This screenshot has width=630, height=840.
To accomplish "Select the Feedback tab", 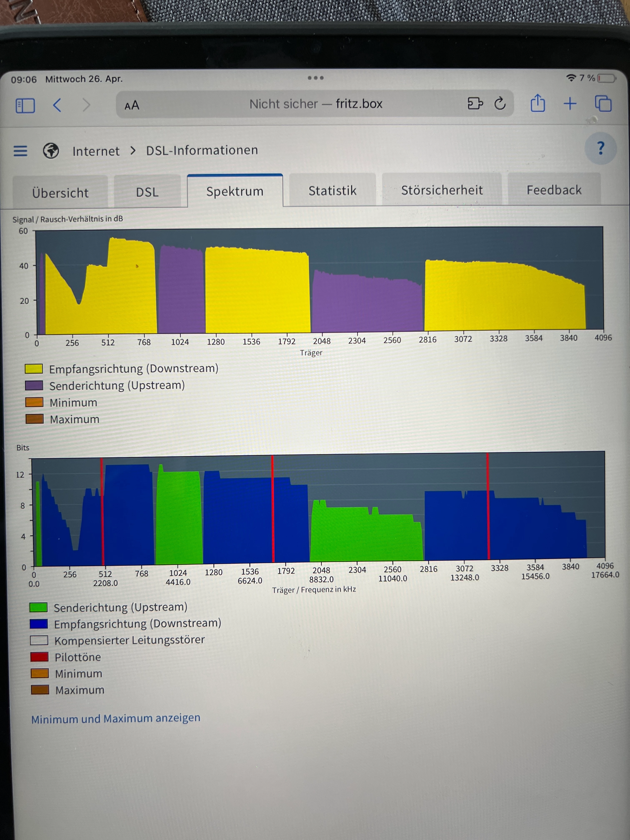I will click(554, 190).
